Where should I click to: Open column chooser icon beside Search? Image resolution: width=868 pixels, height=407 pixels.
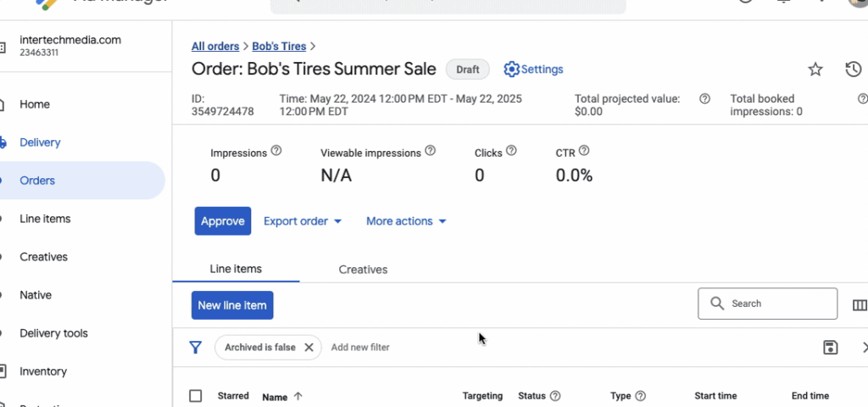point(860,305)
